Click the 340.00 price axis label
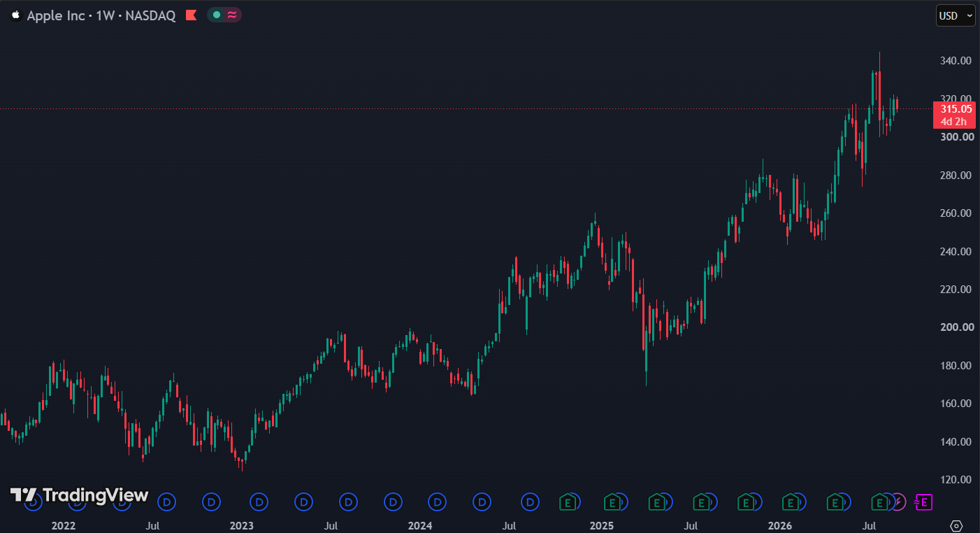980x533 pixels. click(x=956, y=61)
